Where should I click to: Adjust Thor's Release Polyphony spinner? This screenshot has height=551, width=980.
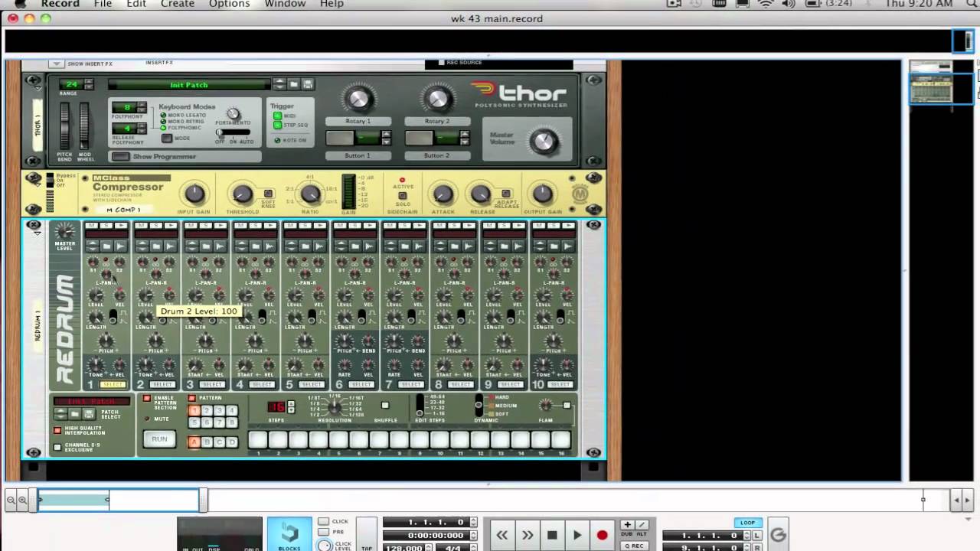(142, 129)
